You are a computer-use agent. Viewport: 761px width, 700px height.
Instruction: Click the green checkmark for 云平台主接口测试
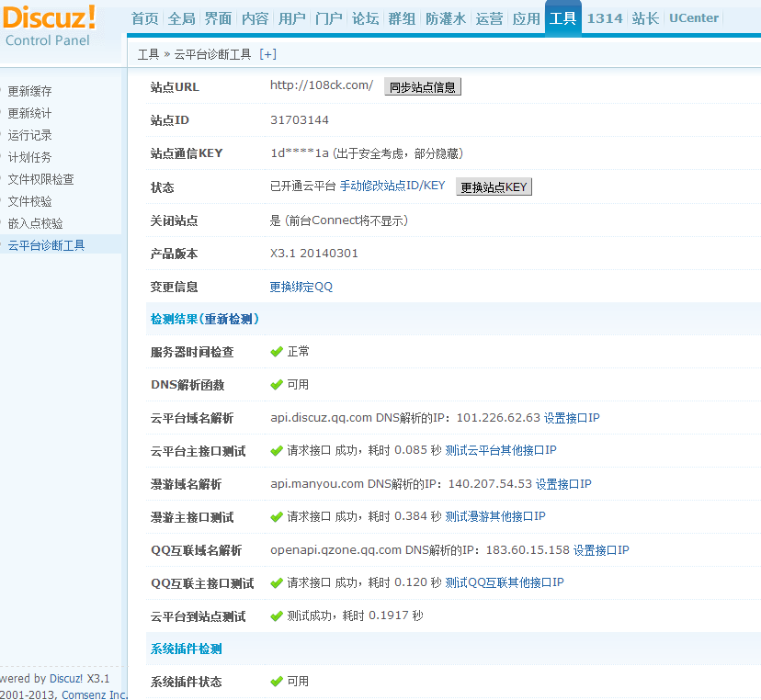(277, 451)
